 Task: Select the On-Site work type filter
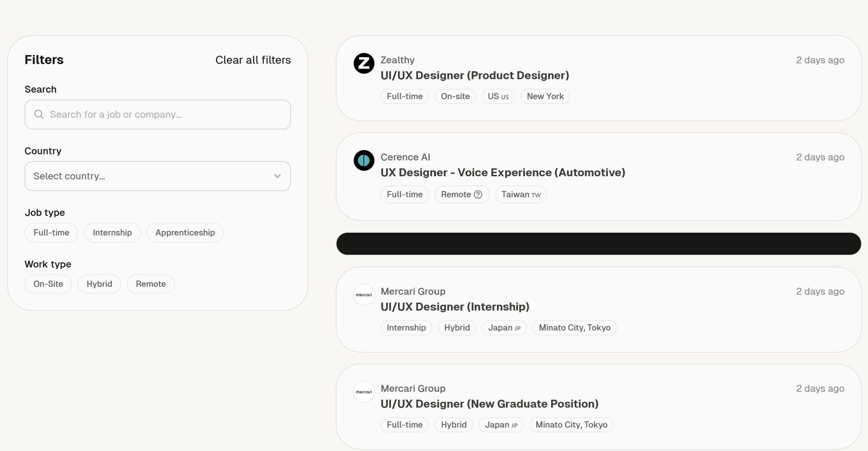point(48,284)
